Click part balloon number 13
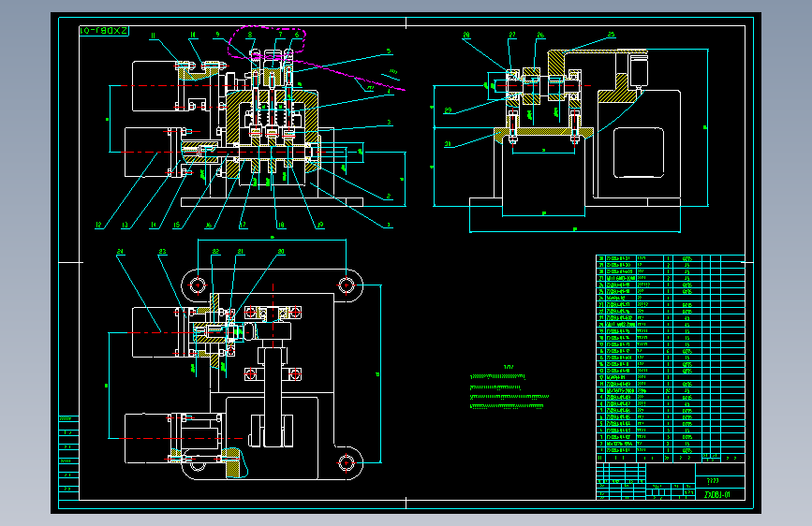The image size is (812, 526). point(125,226)
